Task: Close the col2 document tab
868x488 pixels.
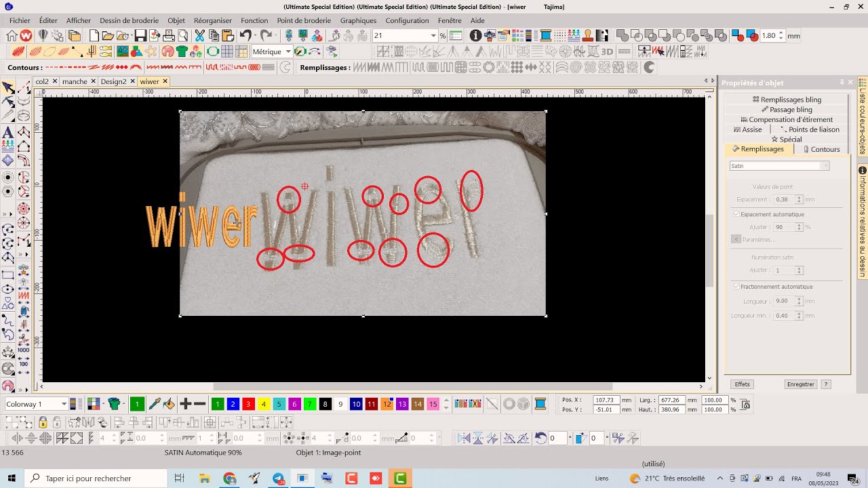Action: pyautogui.click(x=55, y=81)
